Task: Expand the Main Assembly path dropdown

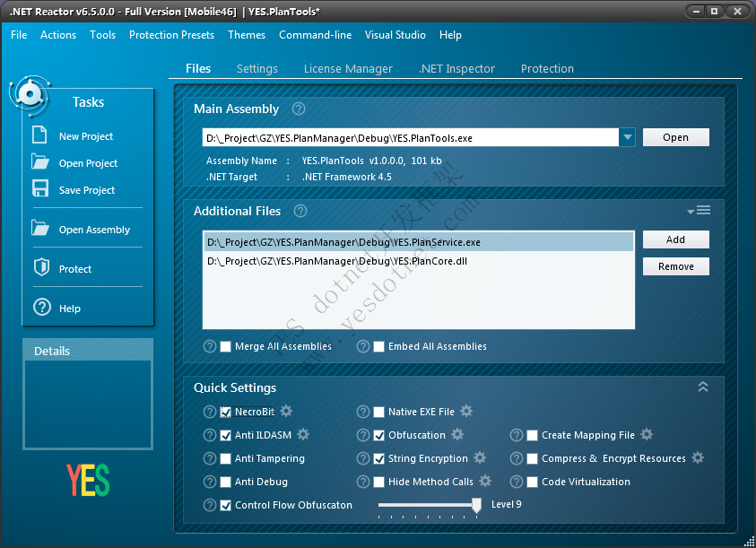Action: [627, 137]
